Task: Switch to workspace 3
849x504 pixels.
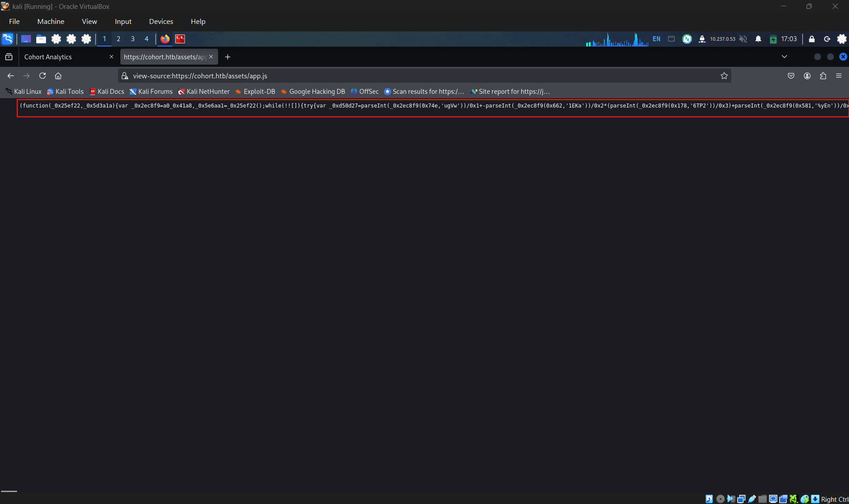Action: [132, 39]
